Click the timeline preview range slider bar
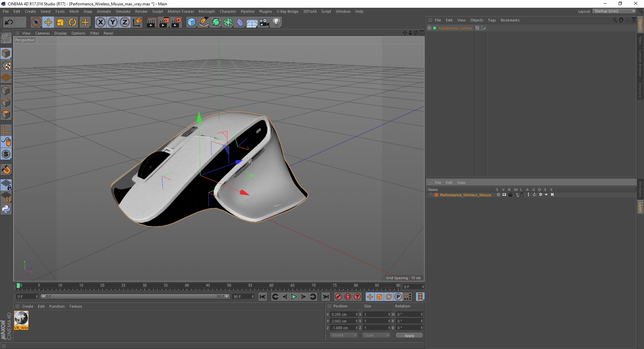This screenshot has height=349, width=644. click(135, 296)
